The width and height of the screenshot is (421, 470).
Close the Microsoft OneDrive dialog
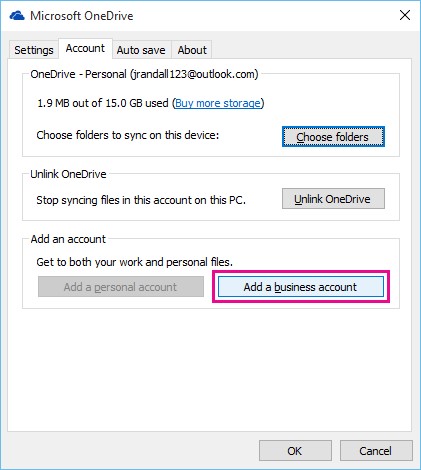tap(405, 15)
